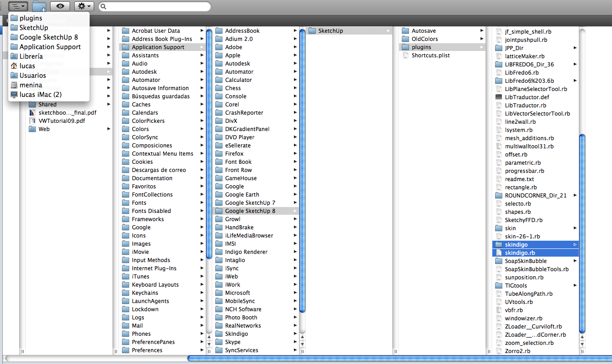This screenshot has width=612, height=364.
Task: Select the Keyboard Layouts folder icon
Action: (x=126, y=285)
